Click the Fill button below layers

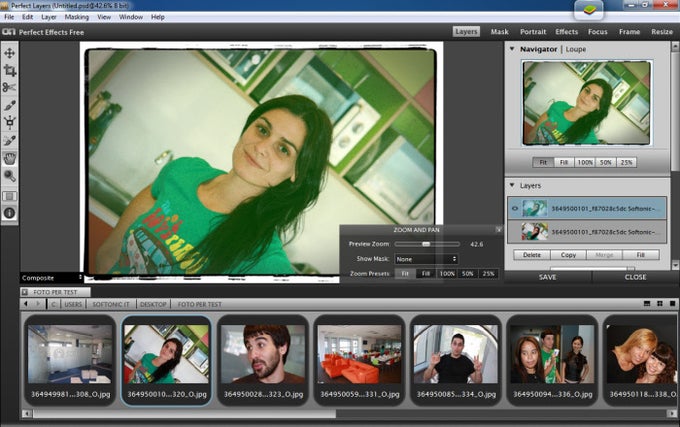[641, 255]
